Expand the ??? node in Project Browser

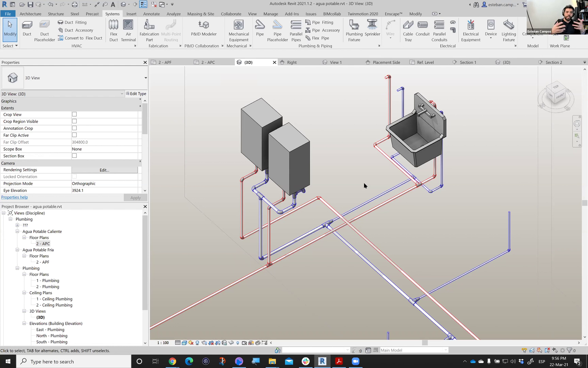(17, 225)
